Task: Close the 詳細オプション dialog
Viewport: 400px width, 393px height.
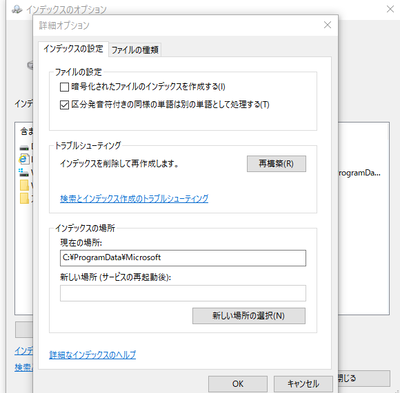Action: click(328, 25)
